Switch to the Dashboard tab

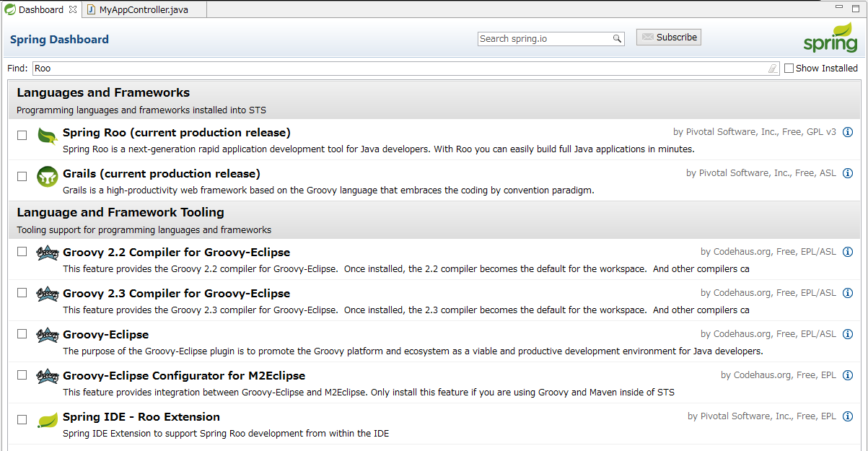(40, 9)
